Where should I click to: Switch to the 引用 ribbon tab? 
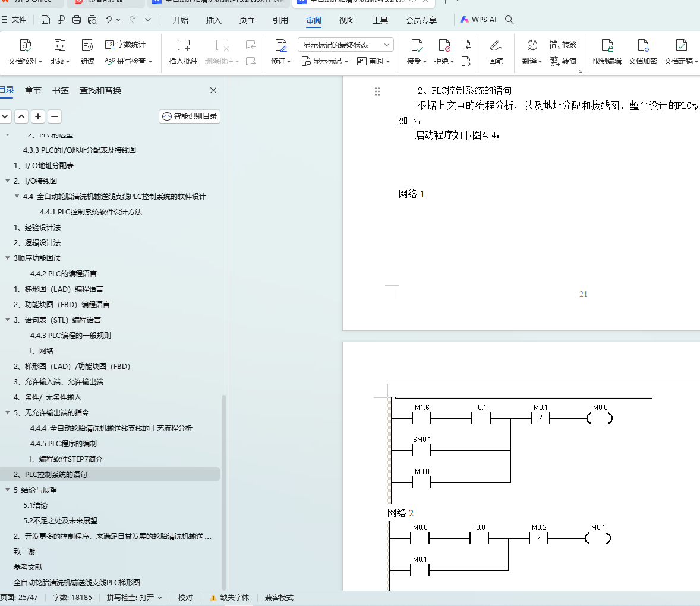click(280, 20)
